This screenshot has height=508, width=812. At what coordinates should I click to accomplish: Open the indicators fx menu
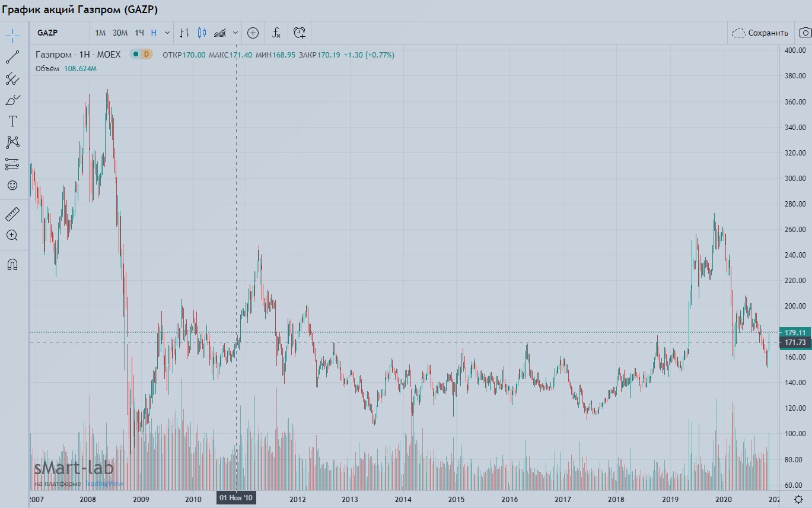276,33
